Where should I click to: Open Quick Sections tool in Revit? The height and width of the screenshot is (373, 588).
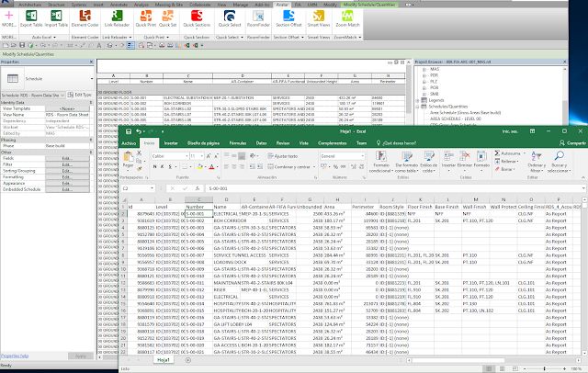coord(197,18)
